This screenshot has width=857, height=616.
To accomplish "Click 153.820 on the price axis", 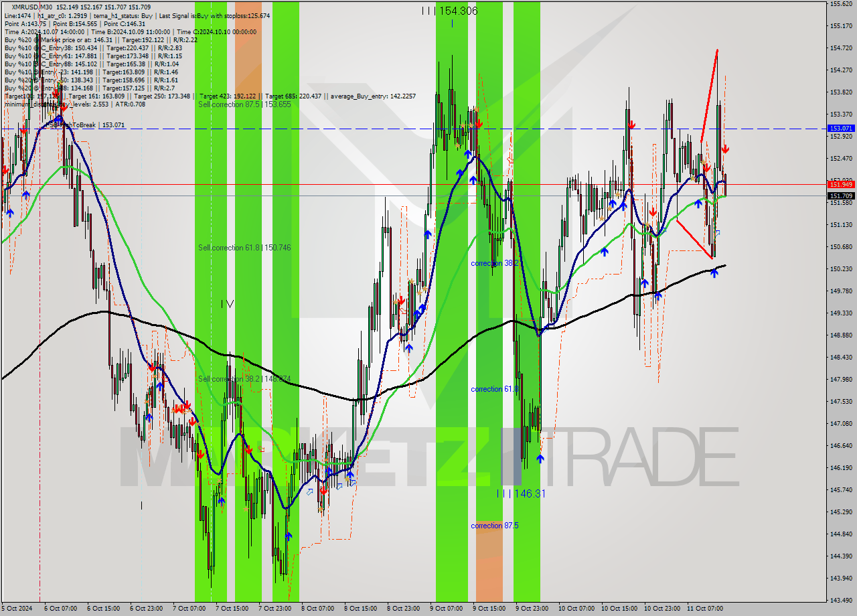I will 841,92.
